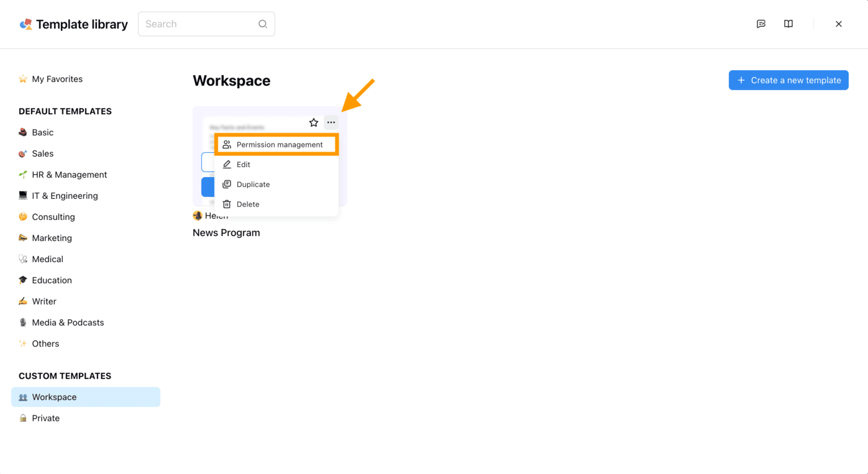
Task: Click the News Program template title
Action: click(x=226, y=233)
